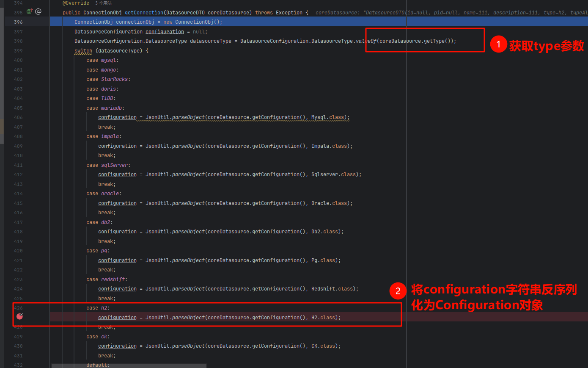The height and width of the screenshot is (368, 588).
Task: Click the getConnection method name
Action: click(x=144, y=13)
